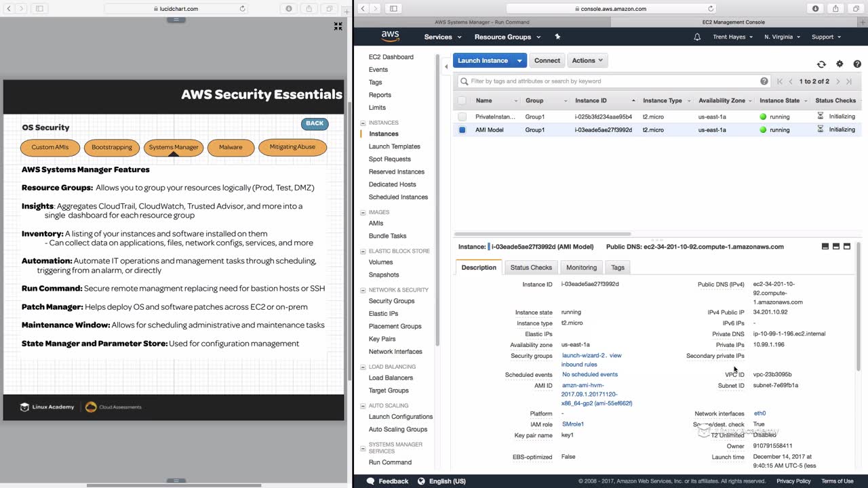
Task: Click the refresh instances icon
Action: pyautogui.click(x=821, y=64)
